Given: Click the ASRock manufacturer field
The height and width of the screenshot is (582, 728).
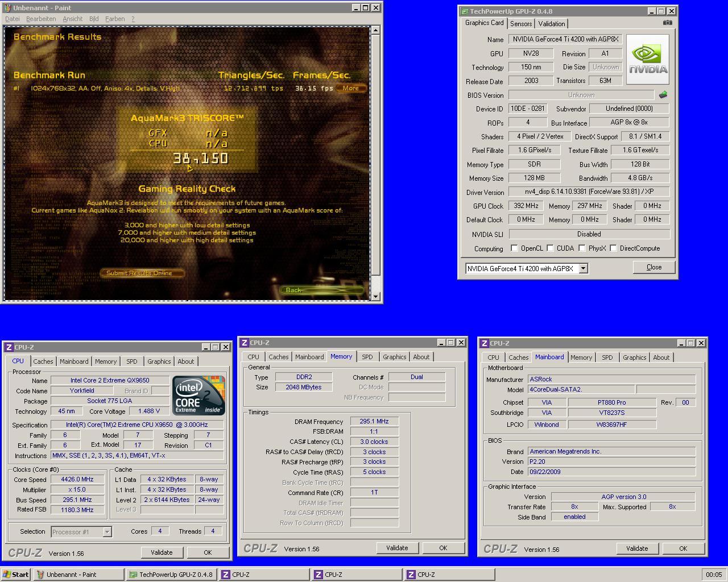Looking at the screenshot, I should click(611, 379).
